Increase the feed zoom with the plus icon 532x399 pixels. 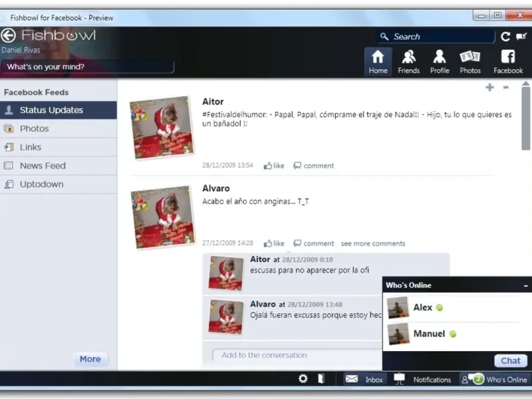[489, 88]
